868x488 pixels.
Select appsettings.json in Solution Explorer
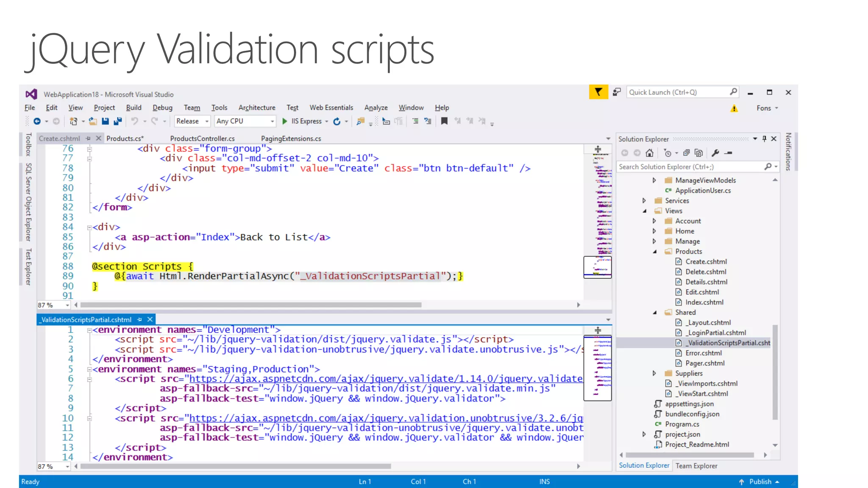click(689, 404)
